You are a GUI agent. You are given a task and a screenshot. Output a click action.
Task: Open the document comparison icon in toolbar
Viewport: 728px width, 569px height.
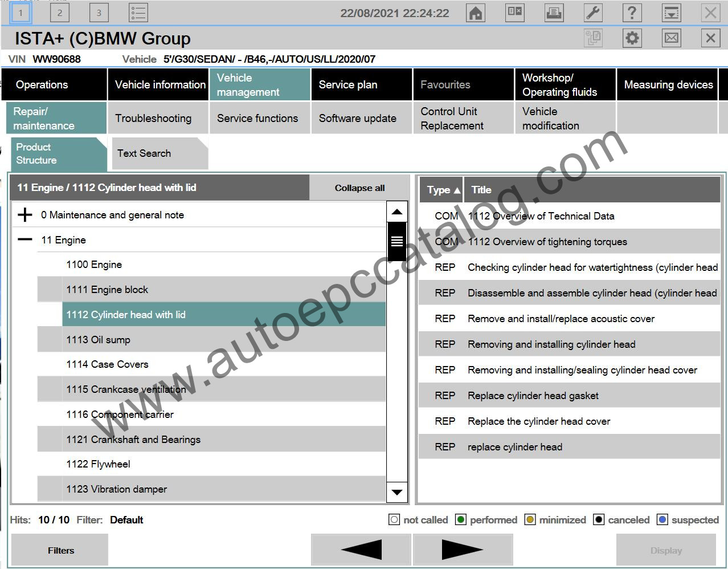click(515, 13)
